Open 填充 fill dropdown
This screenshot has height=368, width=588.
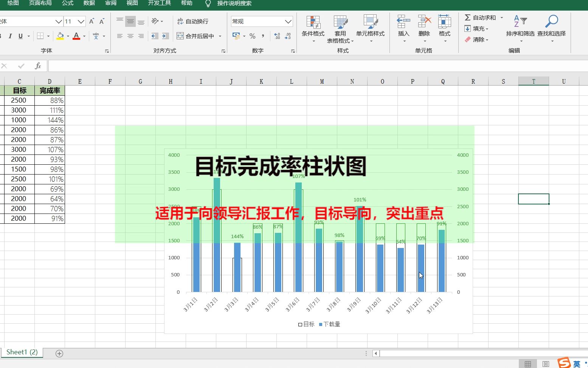(476, 29)
